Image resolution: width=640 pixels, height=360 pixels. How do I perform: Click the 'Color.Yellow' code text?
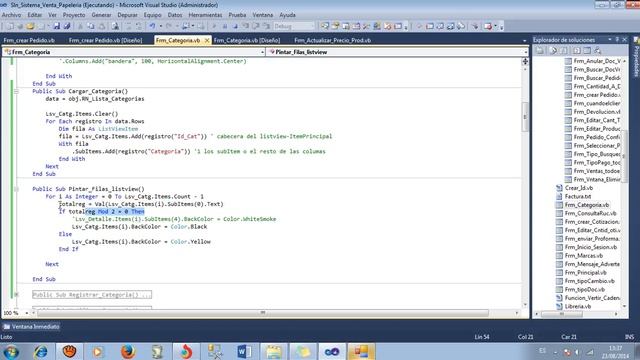(191, 242)
